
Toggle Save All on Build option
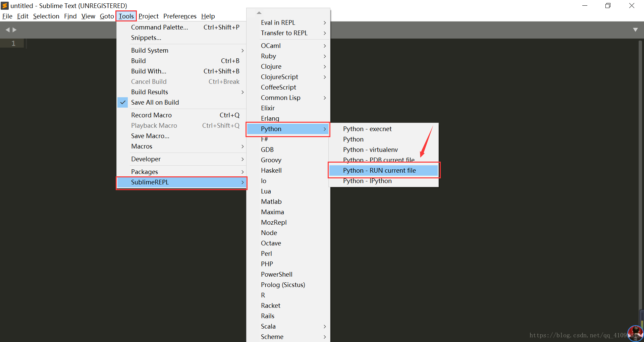click(x=181, y=102)
